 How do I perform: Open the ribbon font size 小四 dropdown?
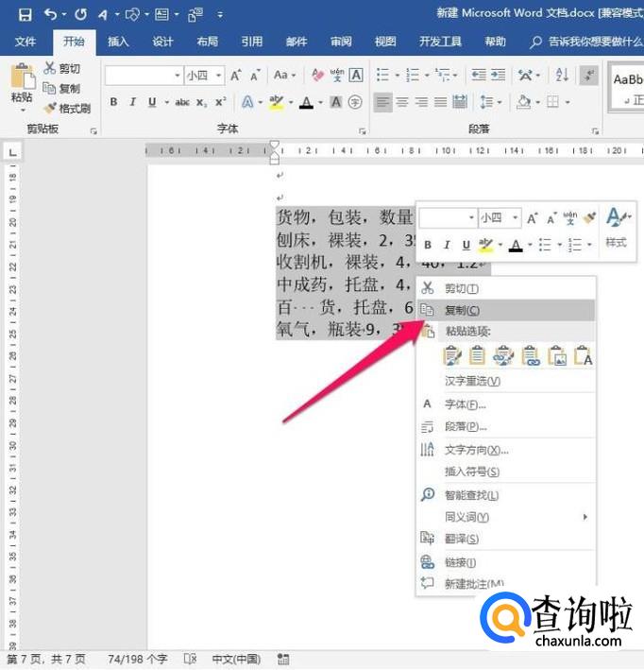click(x=219, y=76)
